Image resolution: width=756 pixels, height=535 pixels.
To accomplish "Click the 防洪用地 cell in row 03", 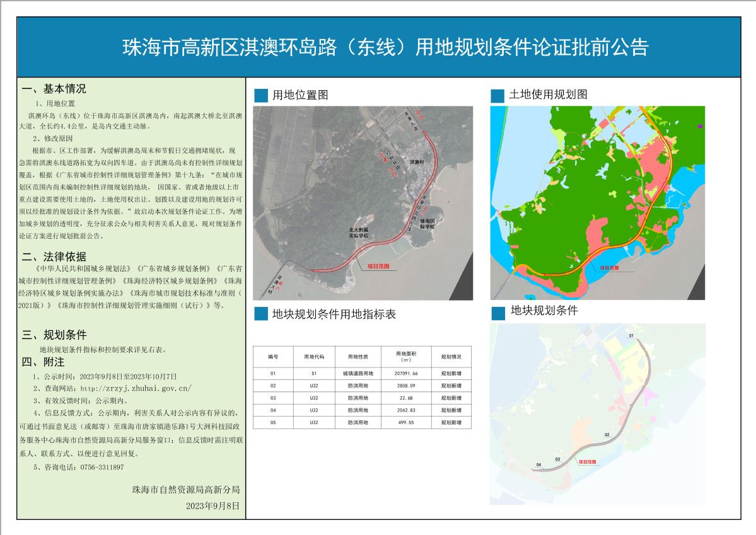I will [358, 398].
